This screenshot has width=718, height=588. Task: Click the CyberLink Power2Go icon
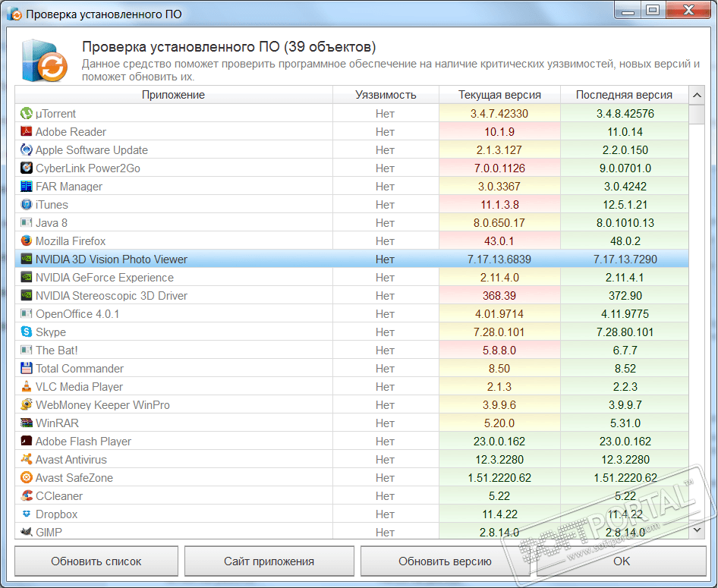point(27,168)
